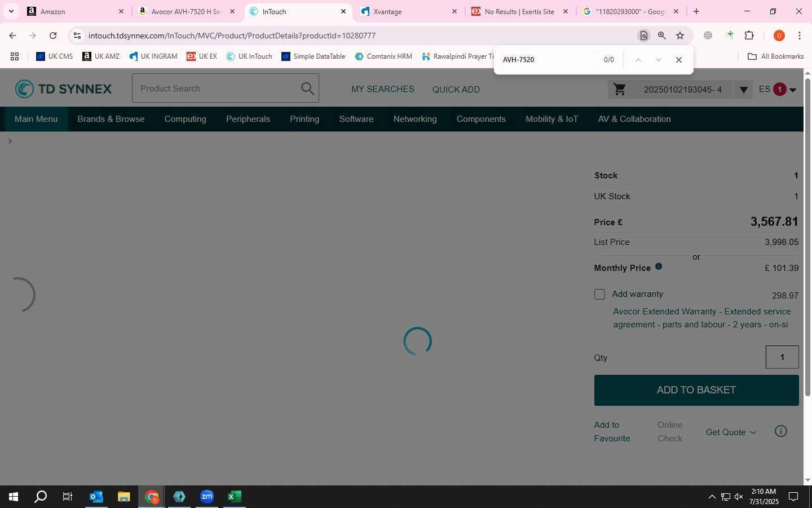Switch to the Exertis No Results tab
Image resolution: width=812 pixels, height=508 pixels.
520,11
